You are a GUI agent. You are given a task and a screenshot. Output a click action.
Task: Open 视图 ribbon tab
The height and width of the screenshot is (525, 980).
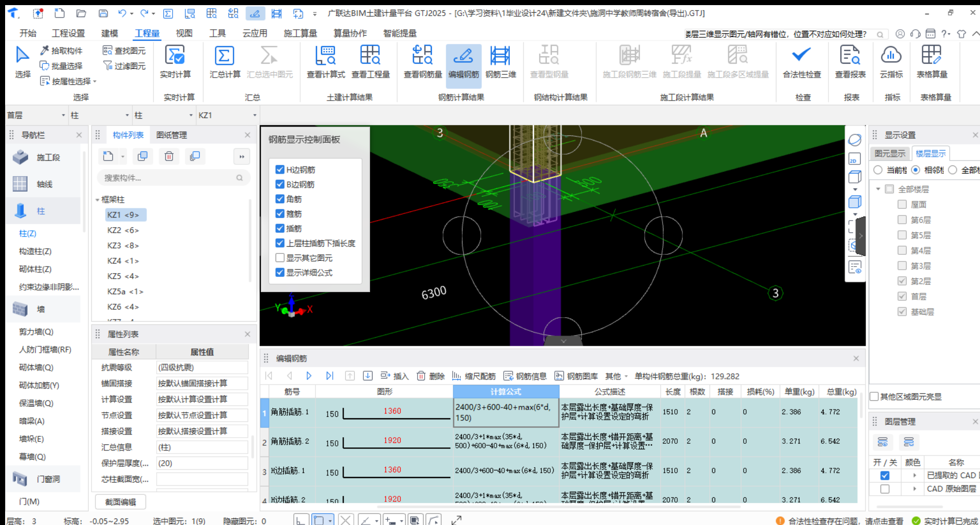(x=184, y=33)
